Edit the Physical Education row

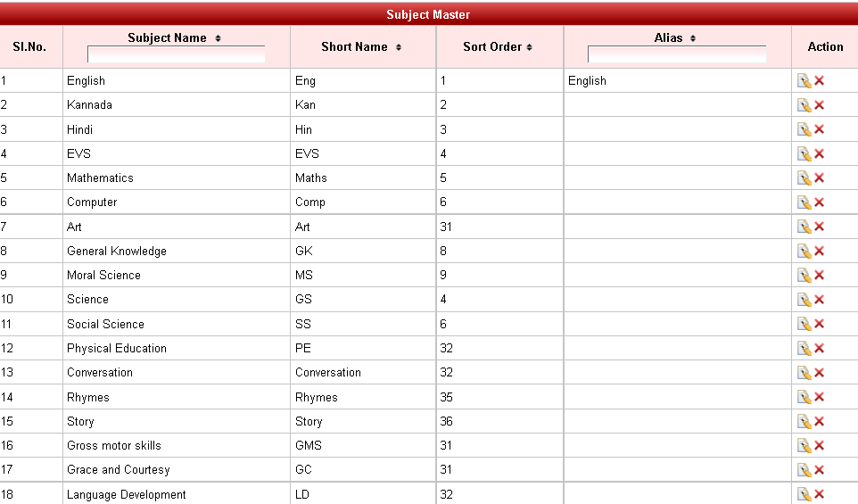[804, 349]
